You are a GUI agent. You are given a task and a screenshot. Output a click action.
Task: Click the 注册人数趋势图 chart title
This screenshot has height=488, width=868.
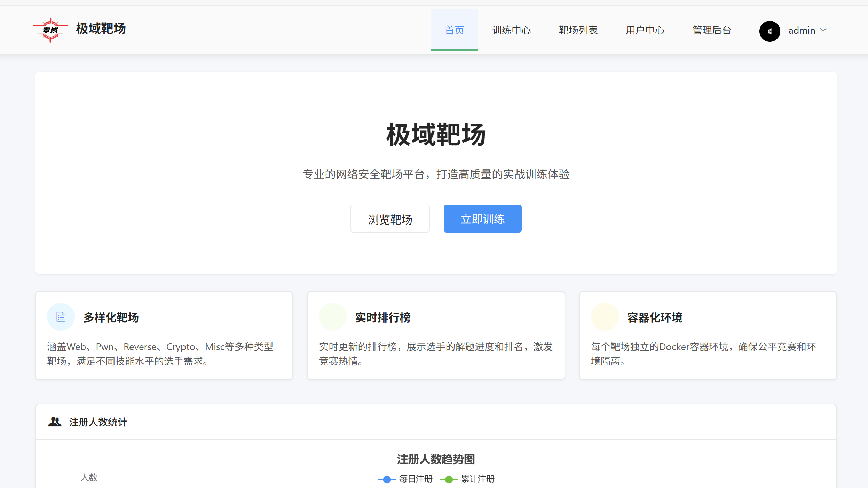(436, 459)
